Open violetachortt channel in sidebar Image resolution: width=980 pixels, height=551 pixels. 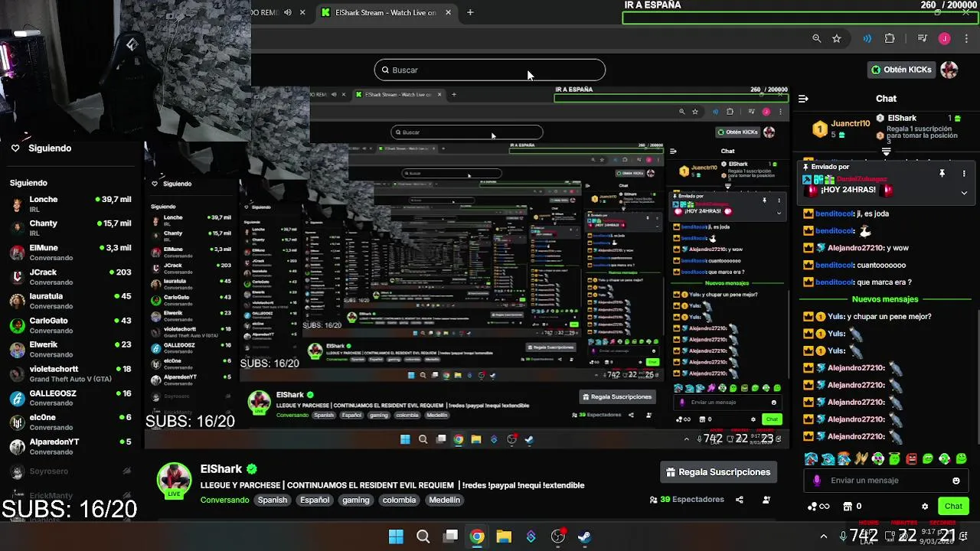(70, 373)
